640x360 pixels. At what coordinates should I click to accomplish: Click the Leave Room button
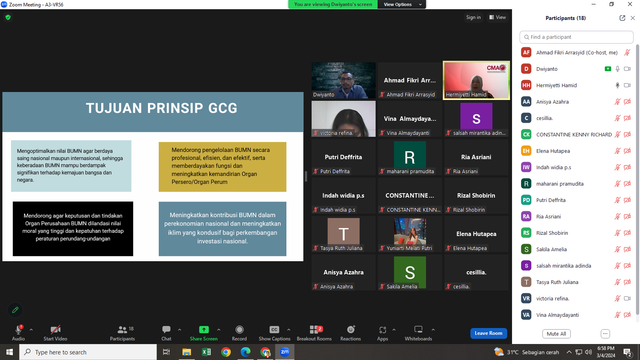tap(489, 333)
